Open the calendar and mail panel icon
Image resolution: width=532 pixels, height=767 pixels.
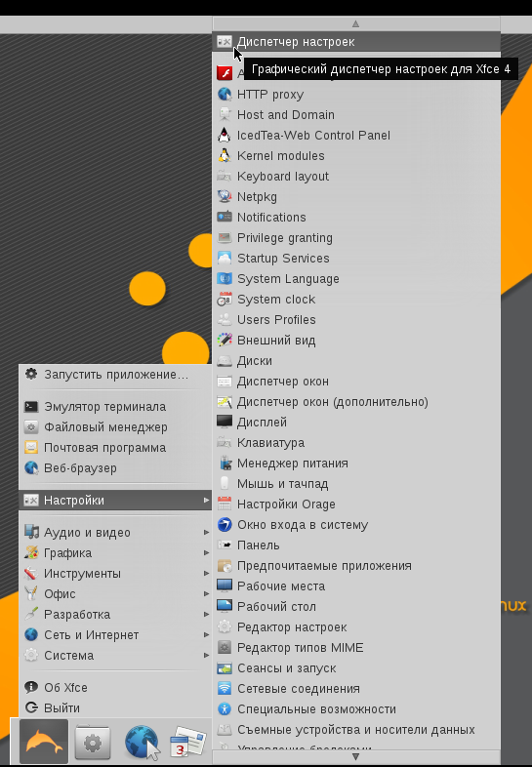(x=188, y=742)
